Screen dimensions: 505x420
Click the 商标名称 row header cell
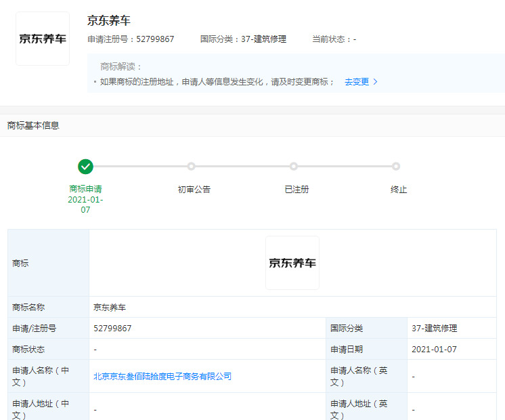pyautogui.click(x=48, y=307)
